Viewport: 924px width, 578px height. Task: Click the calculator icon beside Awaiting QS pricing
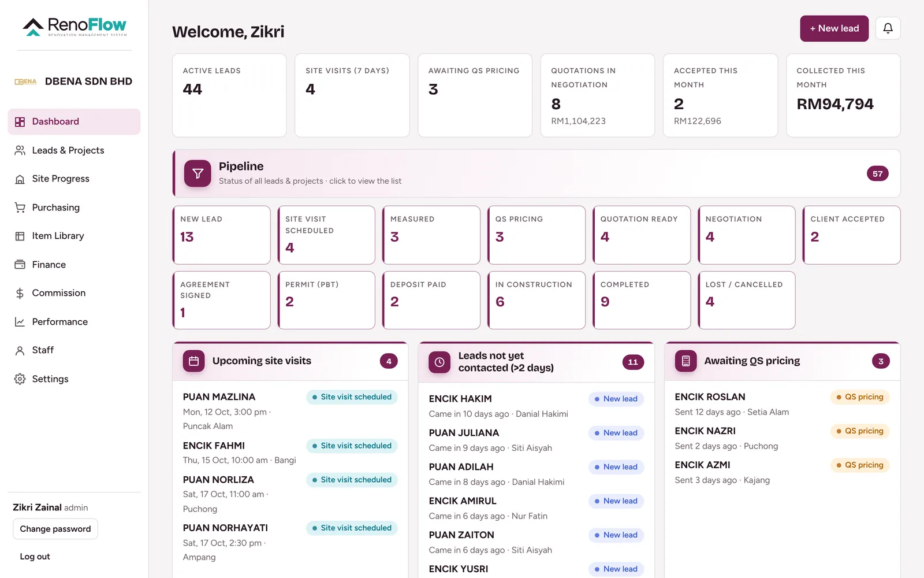point(686,361)
